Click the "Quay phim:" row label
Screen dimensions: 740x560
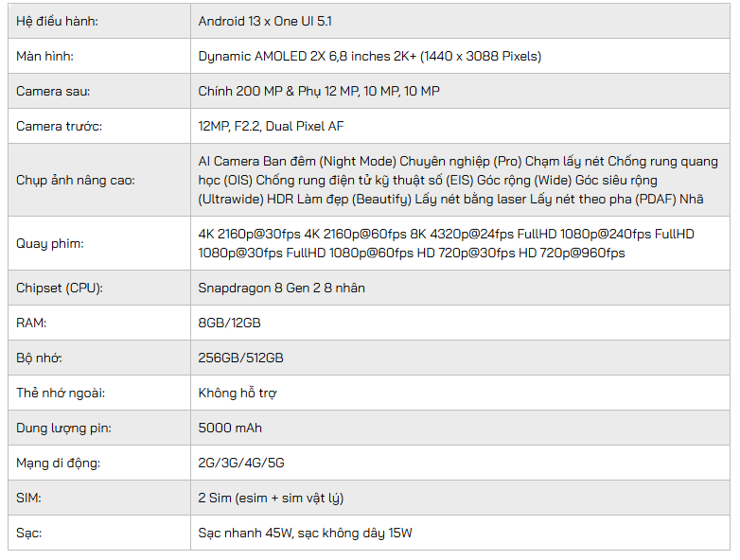click(50, 243)
